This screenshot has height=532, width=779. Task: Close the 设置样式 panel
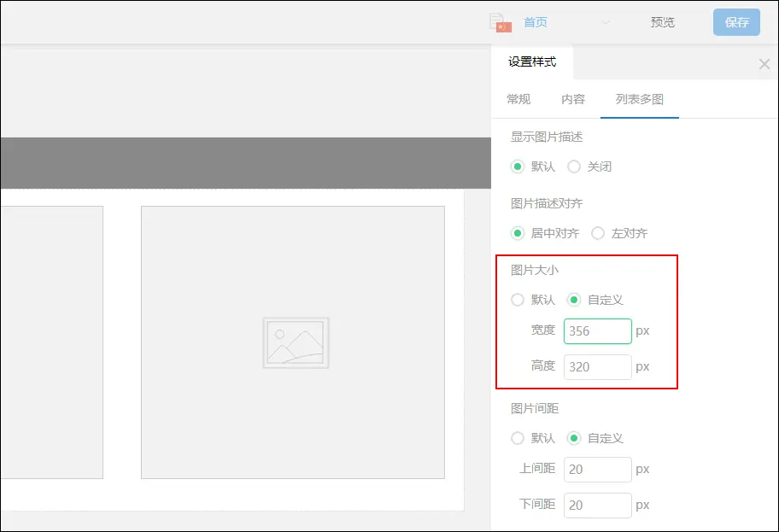[764, 64]
